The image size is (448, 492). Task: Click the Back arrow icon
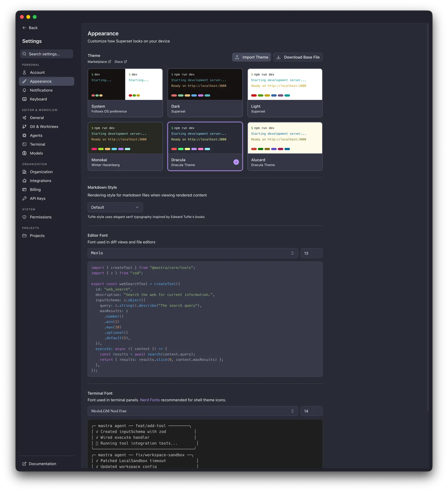coord(24,28)
